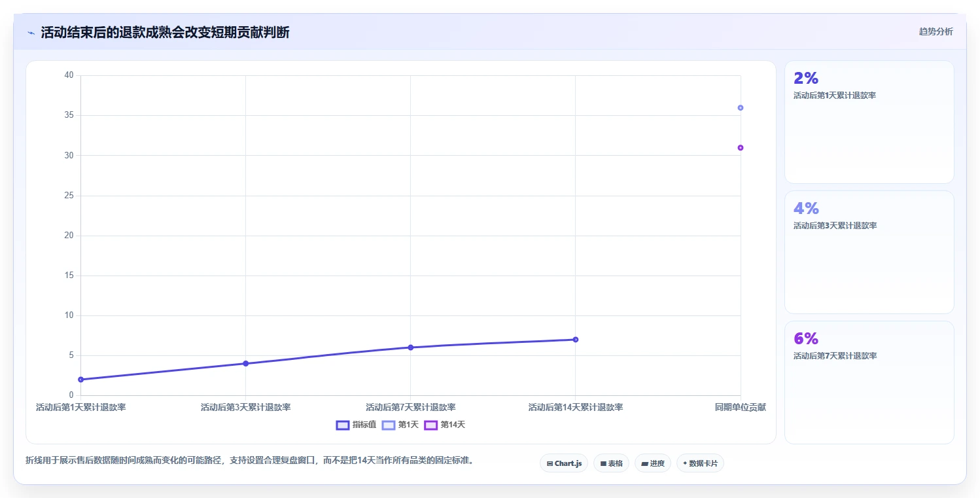Click the trend icon beside the title
980x498 pixels.
[x=31, y=33]
